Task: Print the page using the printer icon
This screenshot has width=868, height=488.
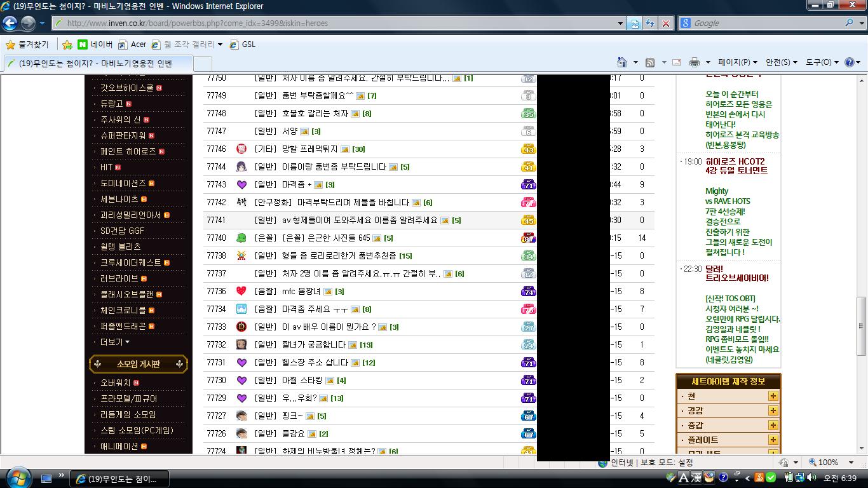Action: click(695, 62)
